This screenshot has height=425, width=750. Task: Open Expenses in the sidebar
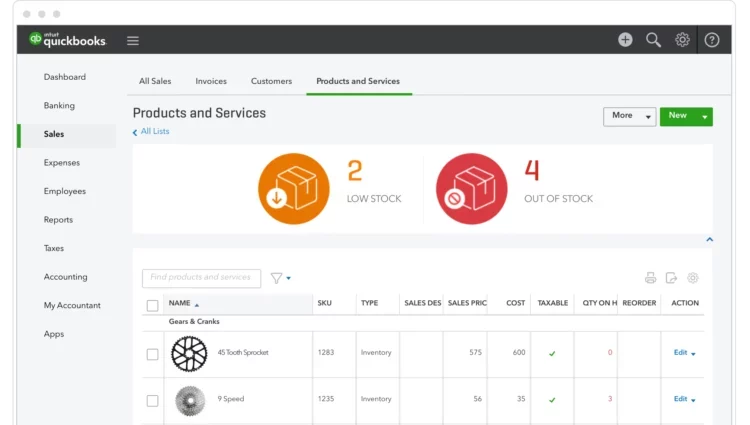(x=62, y=163)
